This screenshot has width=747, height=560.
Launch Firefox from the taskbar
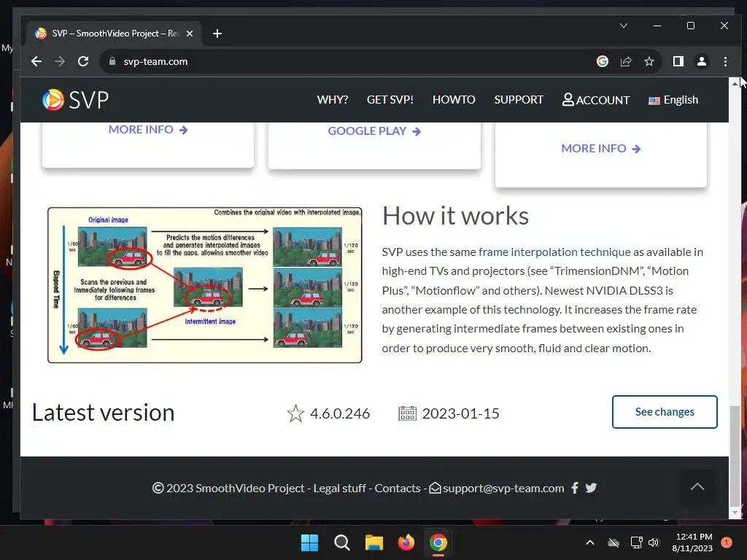(406, 542)
